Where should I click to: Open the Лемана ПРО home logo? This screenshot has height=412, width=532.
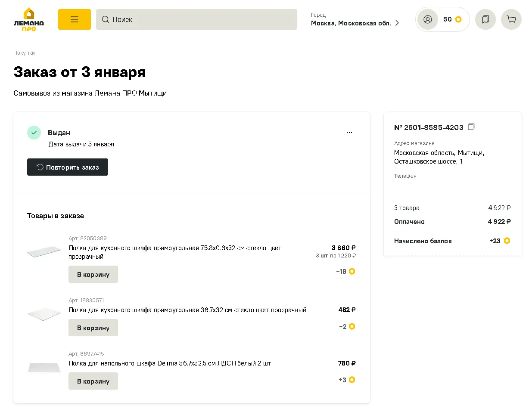tap(29, 19)
